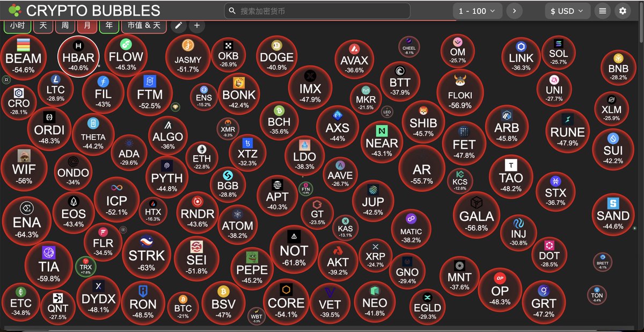This screenshot has width=644, height=332.
Task: Click the BONK bubble
Action: [239, 93]
